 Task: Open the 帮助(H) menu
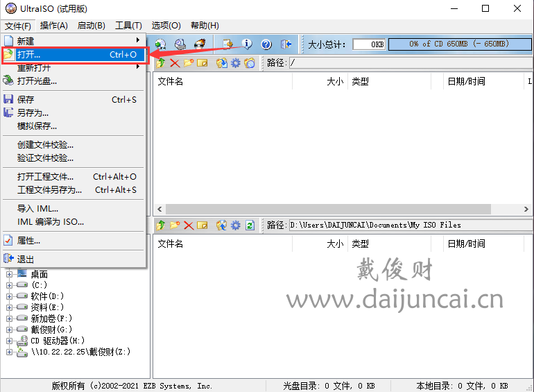click(x=205, y=26)
